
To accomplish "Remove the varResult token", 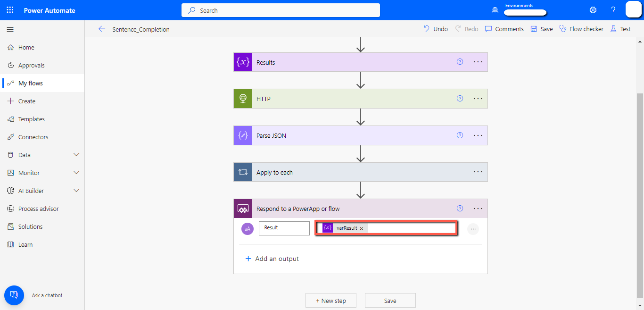I will tap(361, 228).
